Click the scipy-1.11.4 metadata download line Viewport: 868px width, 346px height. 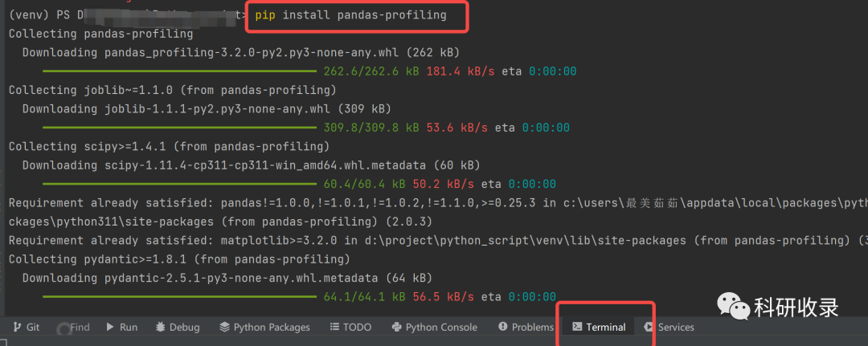(x=252, y=165)
